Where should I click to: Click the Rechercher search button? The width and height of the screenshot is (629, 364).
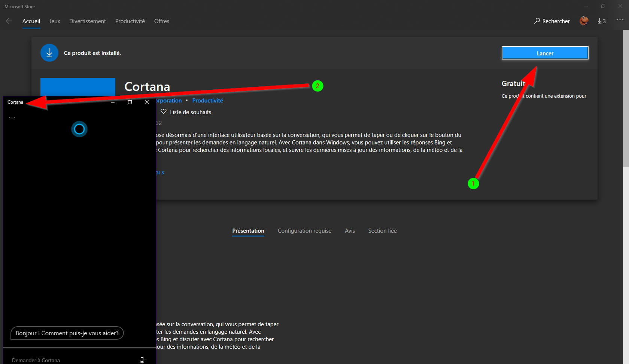tap(552, 21)
